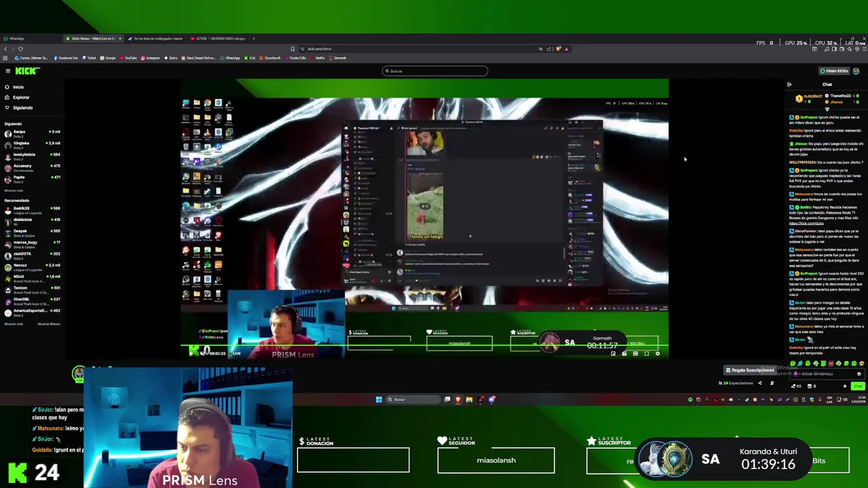This screenshot has height=488, width=868.
Task: Open Badrik28 recommended channel
Action: click(31, 209)
